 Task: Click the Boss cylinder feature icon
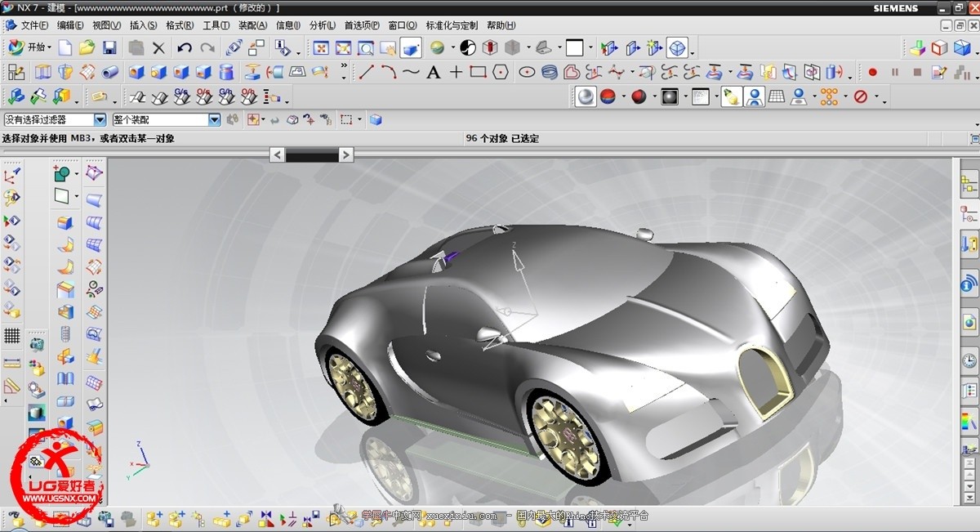[227, 73]
